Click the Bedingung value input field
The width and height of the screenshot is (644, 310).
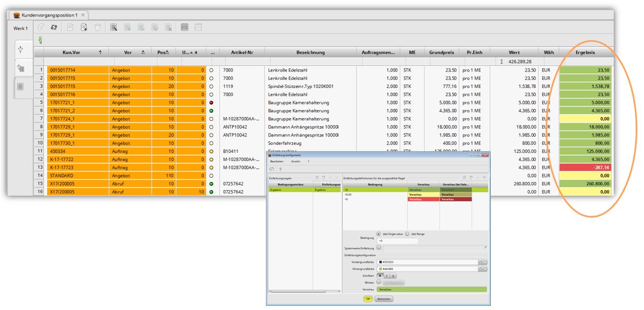tap(397, 241)
